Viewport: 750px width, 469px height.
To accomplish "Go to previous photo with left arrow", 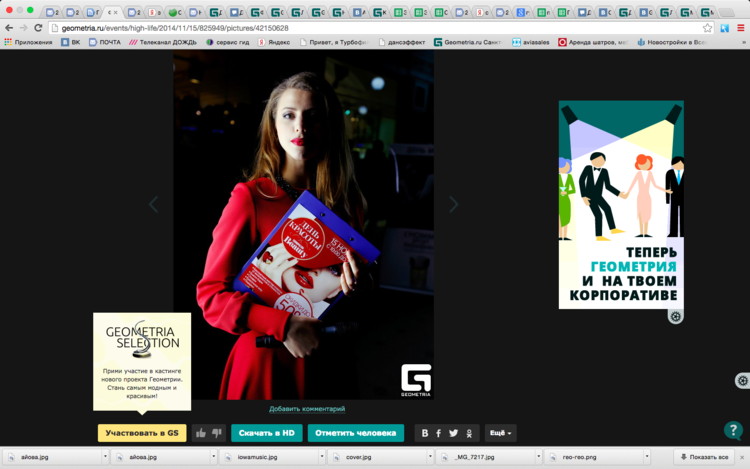I will click(x=154, y=204).
